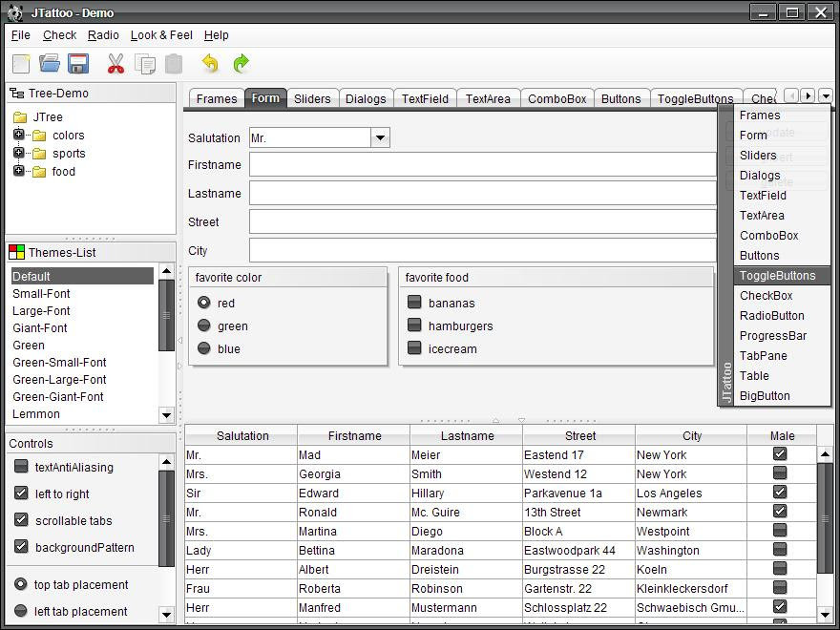Screen dimensions: 840x630
Task: Click the Copy toolbar icon
Action: 145,64
